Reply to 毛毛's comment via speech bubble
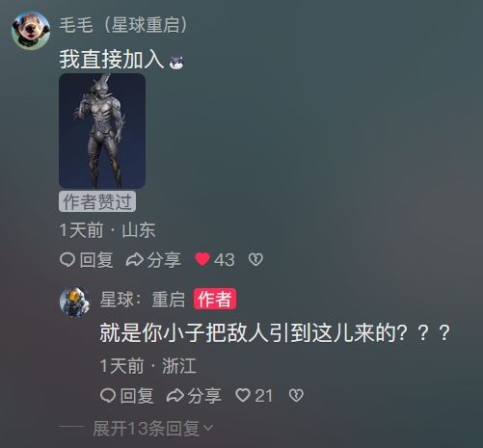The image size is (483, 448). tap(87, 259)
